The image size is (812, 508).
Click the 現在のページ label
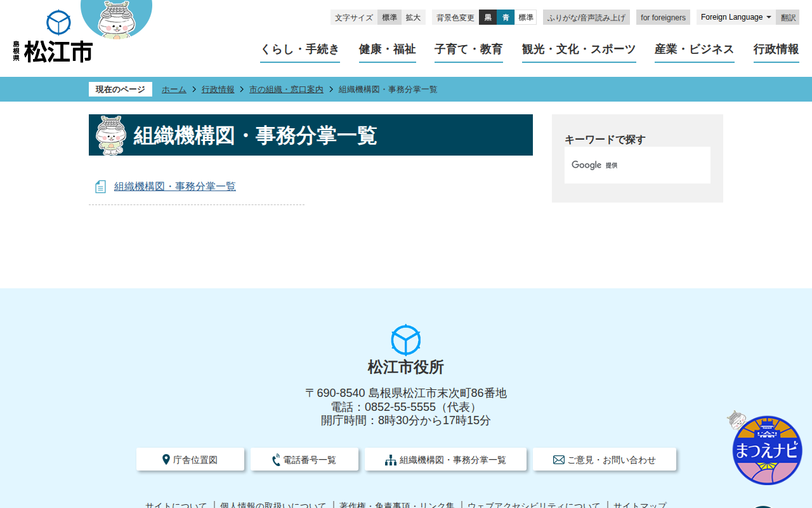coord(121,90)
